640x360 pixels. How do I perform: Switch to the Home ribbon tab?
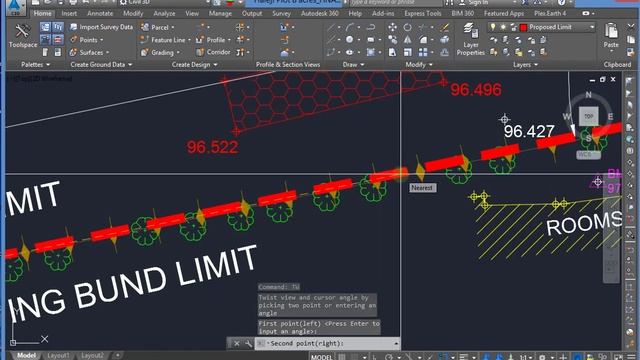tap(42, 13)
